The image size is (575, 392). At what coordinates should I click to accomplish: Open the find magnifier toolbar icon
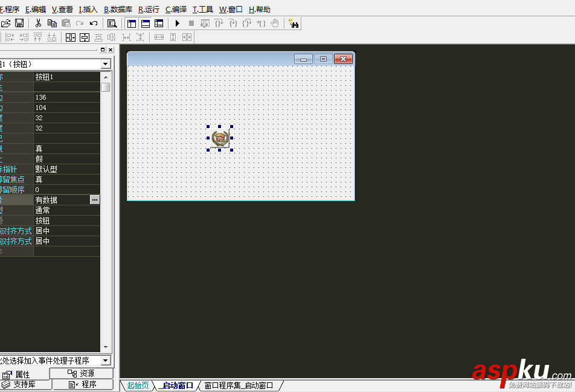point(112,24)
